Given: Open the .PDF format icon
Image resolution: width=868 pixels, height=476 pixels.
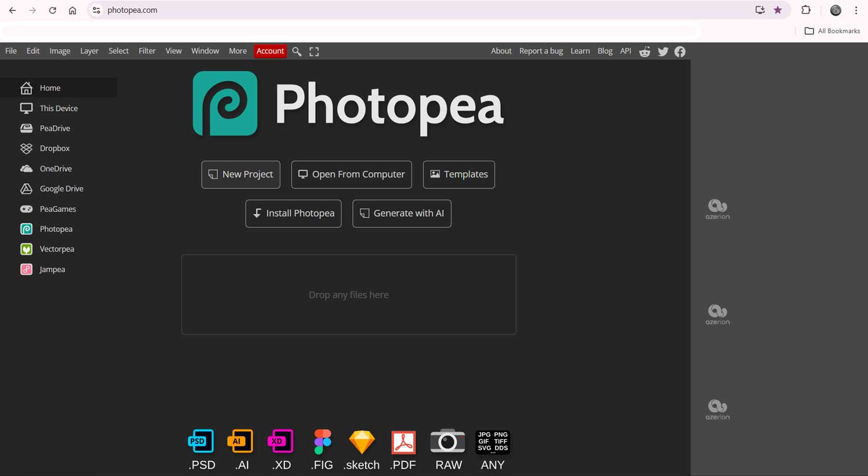Looking at the screenshot, I should click(403, 441).
